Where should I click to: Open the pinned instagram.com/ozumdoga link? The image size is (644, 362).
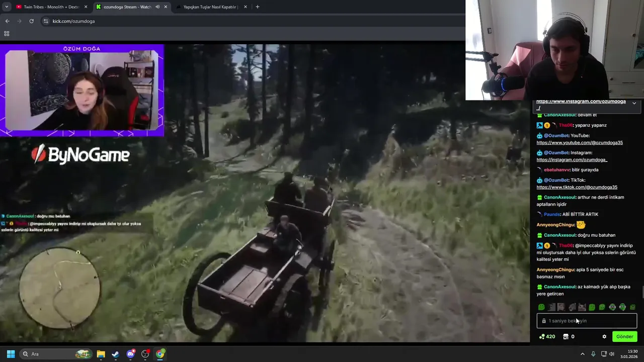[581, 102]
